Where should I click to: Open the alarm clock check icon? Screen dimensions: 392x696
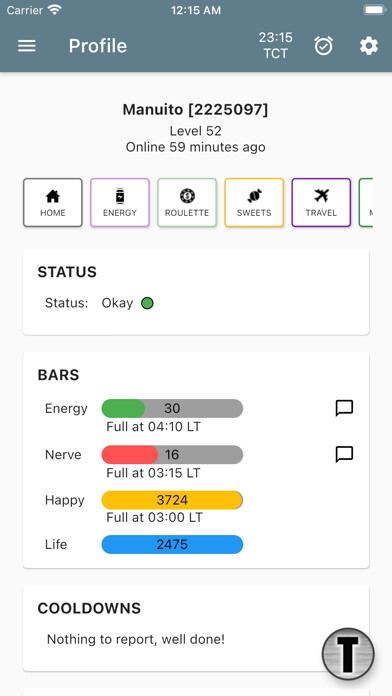pos(324,46)
